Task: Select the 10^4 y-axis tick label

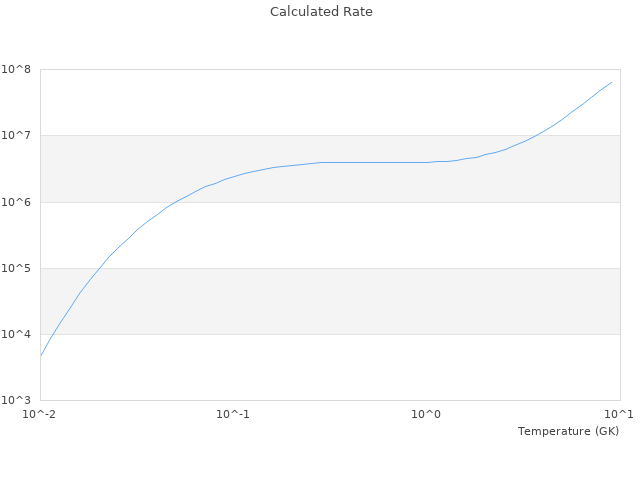Action: pyautogui.click(x=16, y=334)
